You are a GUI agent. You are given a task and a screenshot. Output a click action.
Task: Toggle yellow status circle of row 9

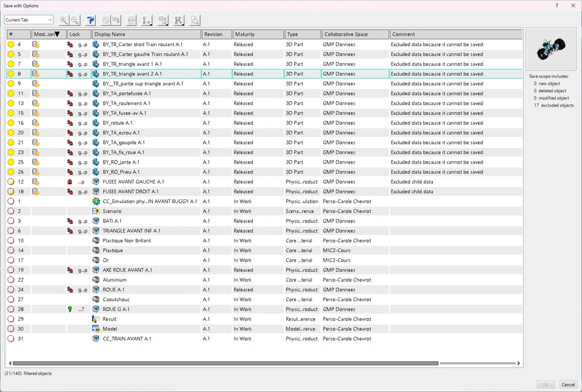[x=11, y=84]
